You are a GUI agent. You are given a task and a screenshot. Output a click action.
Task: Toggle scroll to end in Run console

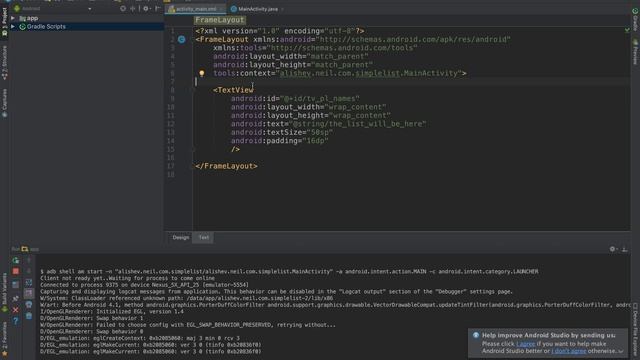click(29, 293)
